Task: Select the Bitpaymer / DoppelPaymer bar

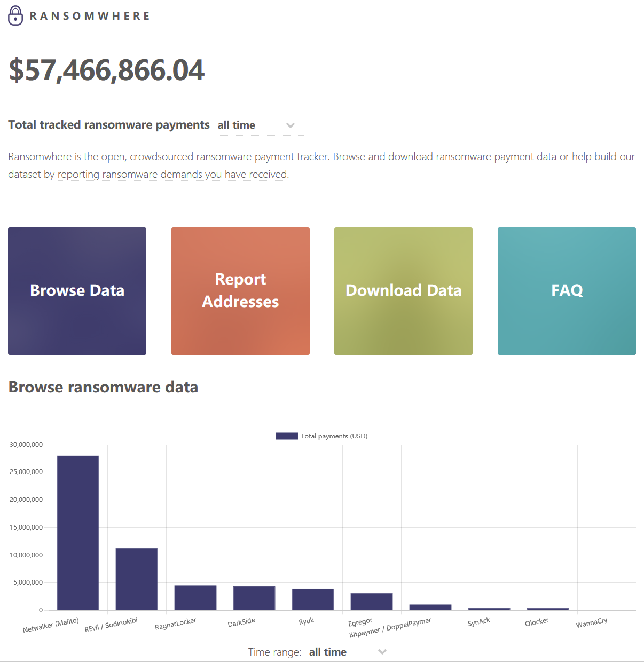Action: click(430, 608)
